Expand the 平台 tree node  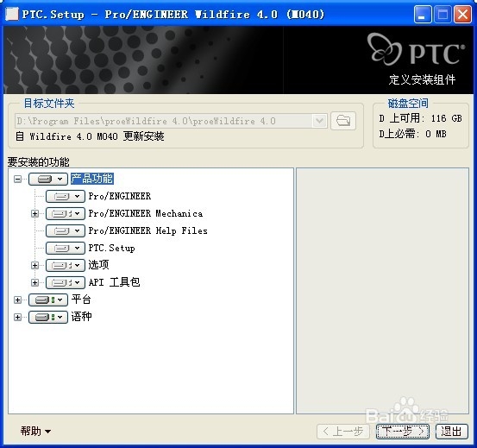tap(17, 300)
